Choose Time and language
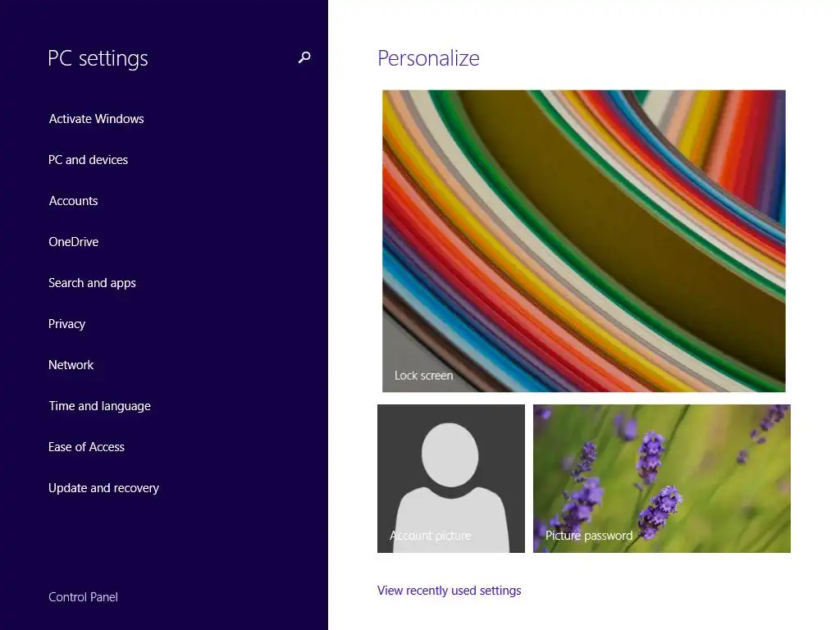The height and width of the screenshot is (630, 840). coord(99,406)
